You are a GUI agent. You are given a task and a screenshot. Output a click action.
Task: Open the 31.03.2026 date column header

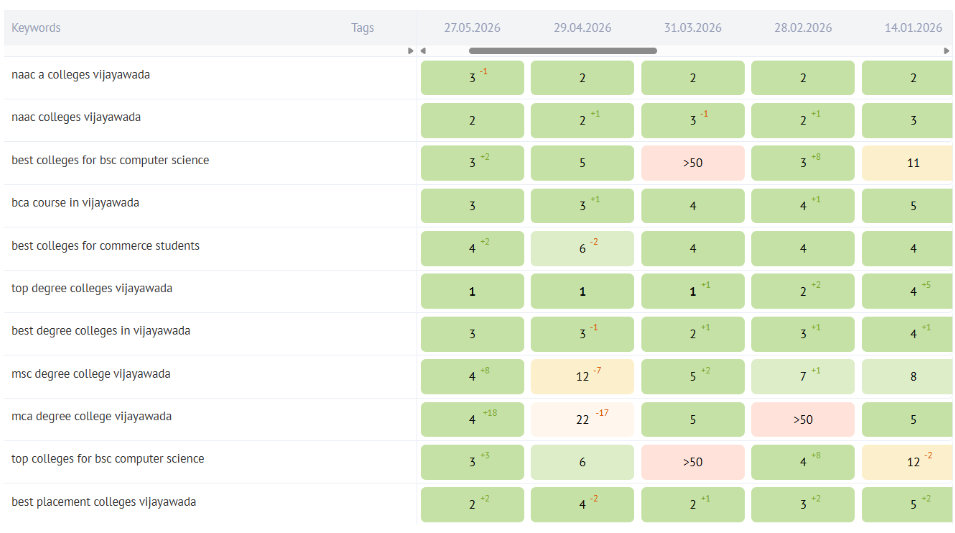click(x=692, y=28)
